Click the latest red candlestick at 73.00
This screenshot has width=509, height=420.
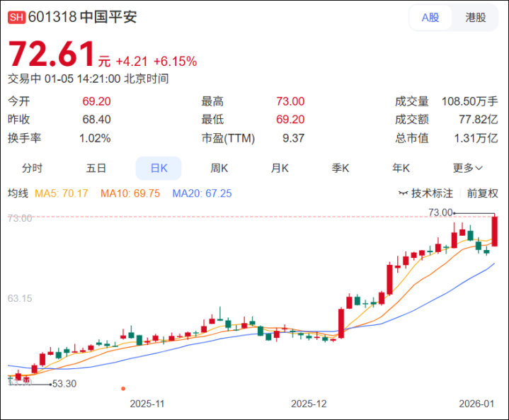(x=495, y=231)
